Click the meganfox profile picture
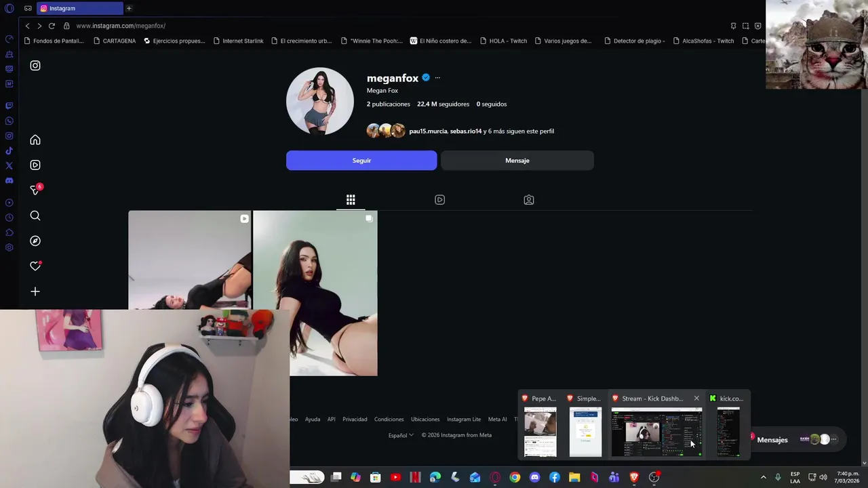The image size is (868, 488). click(x=320, y=101)
